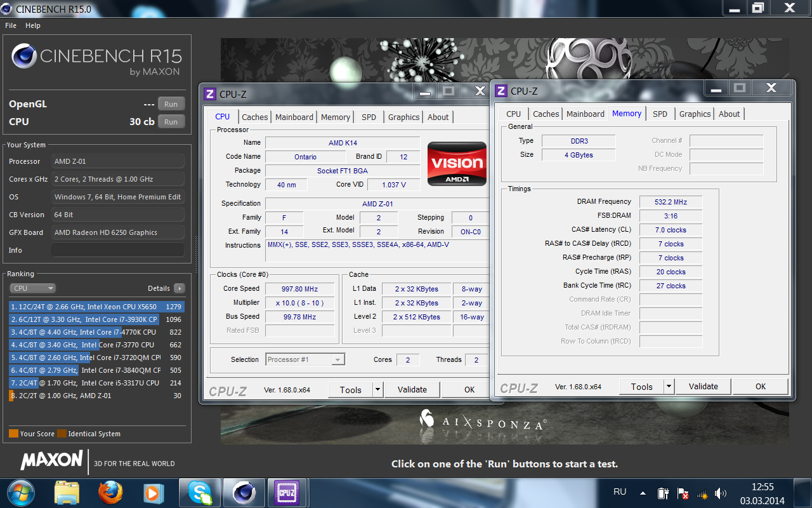The height and width of the screenshot is (508, 812).
Task: Click Validate in left CPU-Z window
Action: (412, 390)
